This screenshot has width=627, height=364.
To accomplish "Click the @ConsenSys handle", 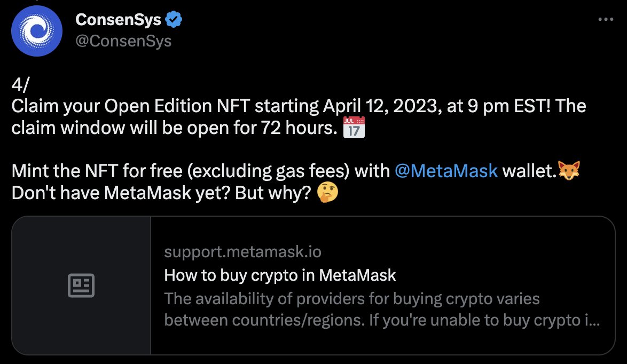I will 123,41.
